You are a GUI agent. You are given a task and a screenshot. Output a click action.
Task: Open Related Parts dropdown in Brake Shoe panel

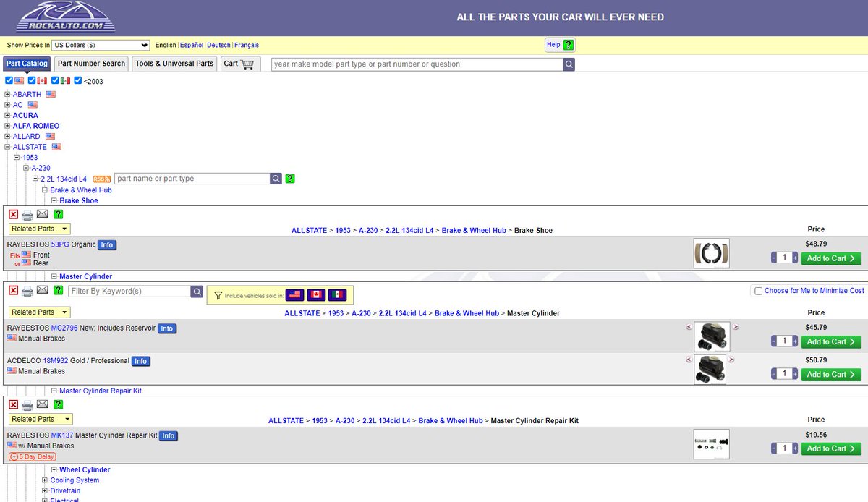coord(40,229)
